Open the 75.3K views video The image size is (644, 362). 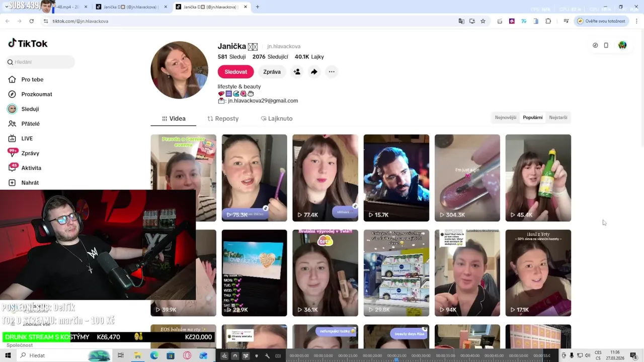[x=254, y=177]
